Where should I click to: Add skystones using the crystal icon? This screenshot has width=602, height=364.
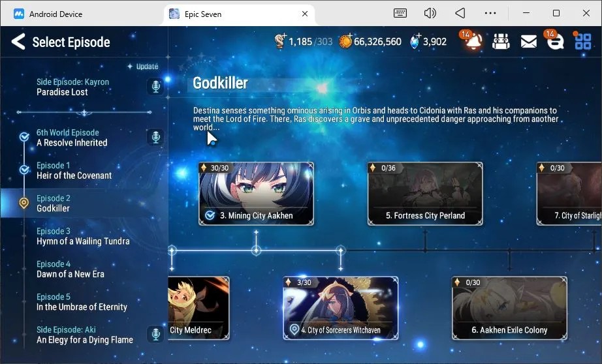(x=415, y=41)
